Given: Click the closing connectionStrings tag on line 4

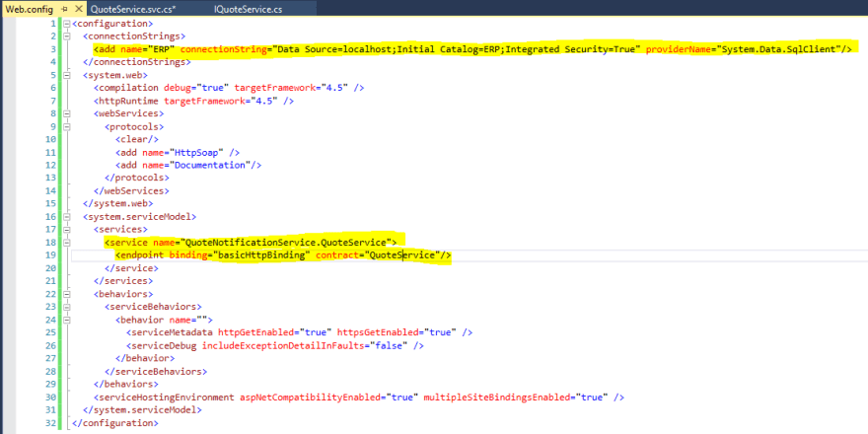Looking at the screenshot, I should point(137,62).
